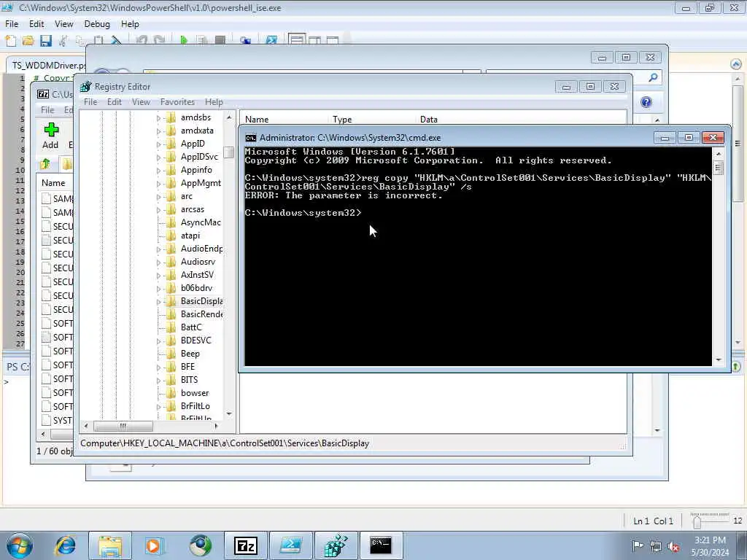Click the volume speaker icon in system tray
The width and height of the screenshot is (747, 560).
[673, 546]
